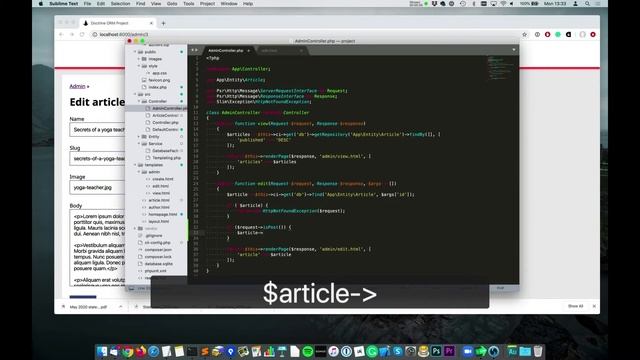Bookmark this page with the star icon
This screenshot has width=640, height=360.
click(x=524, y=35)
